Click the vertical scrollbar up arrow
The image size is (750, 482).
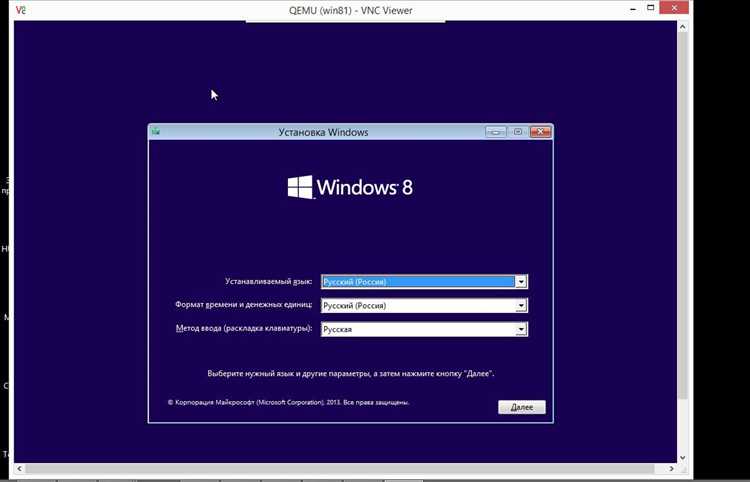tap(683, 27)
